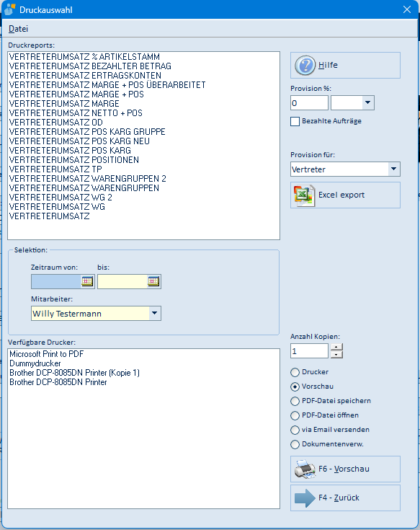420x530 pixels.
Task: Click the Druckauswahl title bar app icon
Action: [x=10, y=9]
